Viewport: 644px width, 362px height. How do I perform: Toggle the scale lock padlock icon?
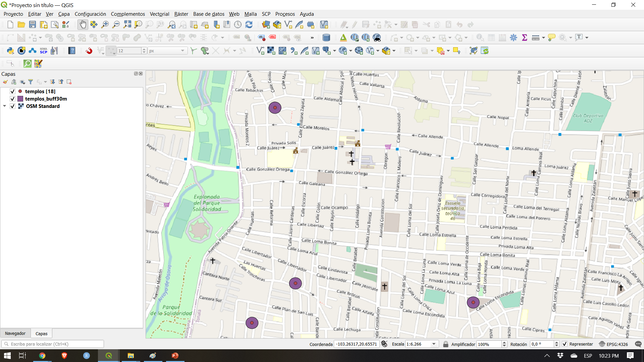coord(445,344)
